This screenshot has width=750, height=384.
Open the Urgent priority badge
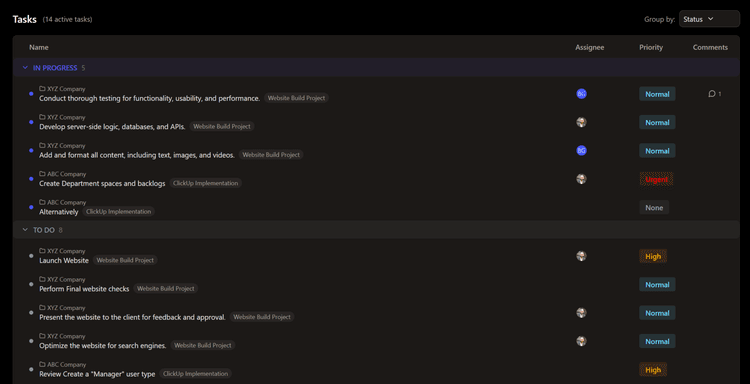[x=656, y=179]
